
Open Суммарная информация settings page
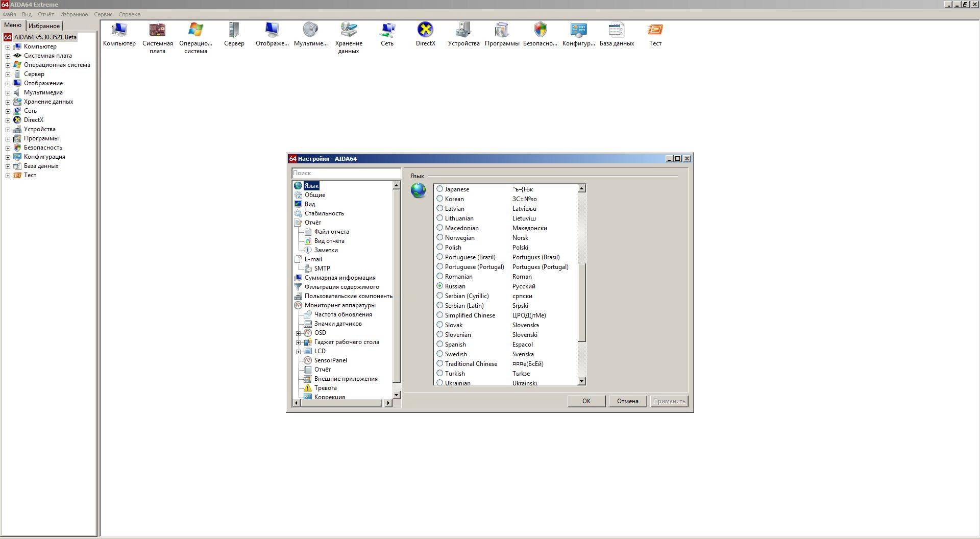[x=340, y=278]
